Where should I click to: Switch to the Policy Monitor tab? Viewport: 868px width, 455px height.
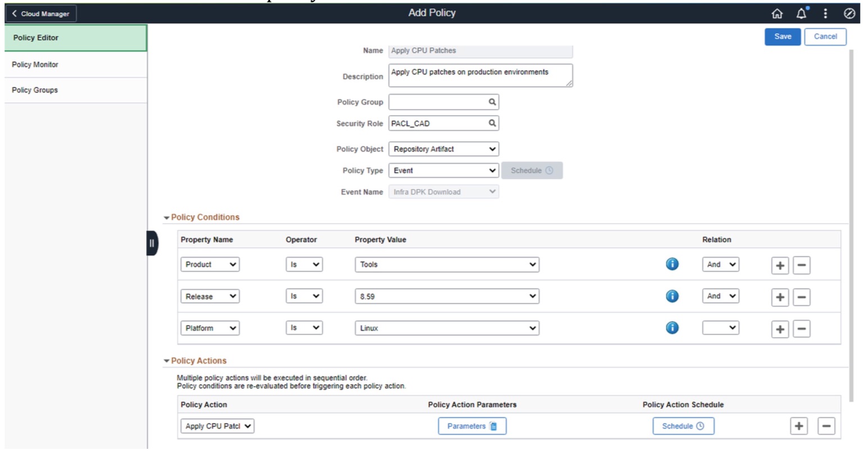click(35, 65)
